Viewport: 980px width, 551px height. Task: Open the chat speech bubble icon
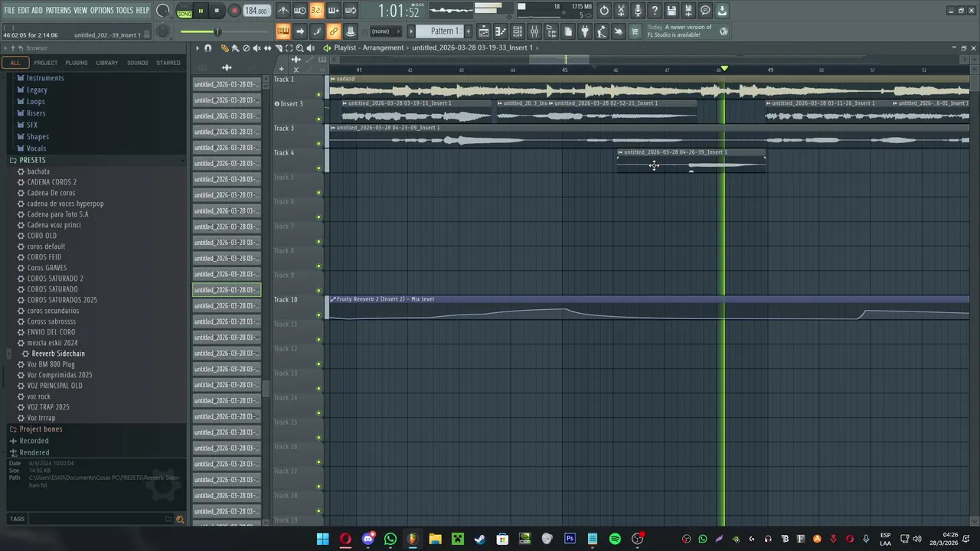pos(705,11)
